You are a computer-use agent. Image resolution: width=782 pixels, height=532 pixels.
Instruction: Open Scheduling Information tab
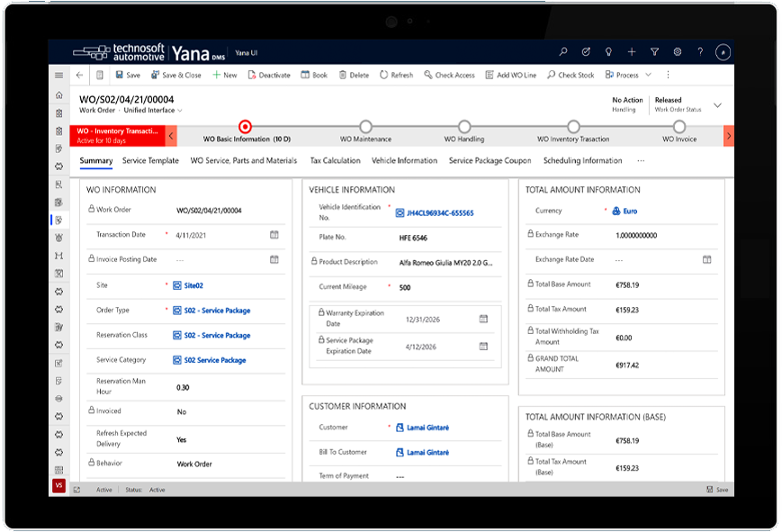(582, 161)
